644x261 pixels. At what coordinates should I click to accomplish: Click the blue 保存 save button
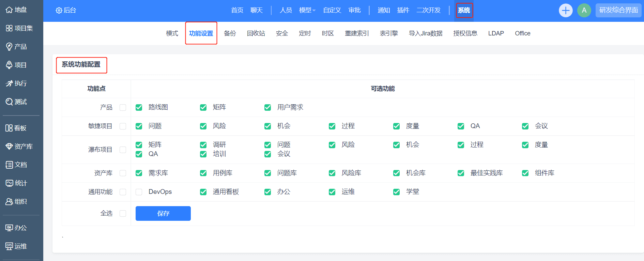163,213
